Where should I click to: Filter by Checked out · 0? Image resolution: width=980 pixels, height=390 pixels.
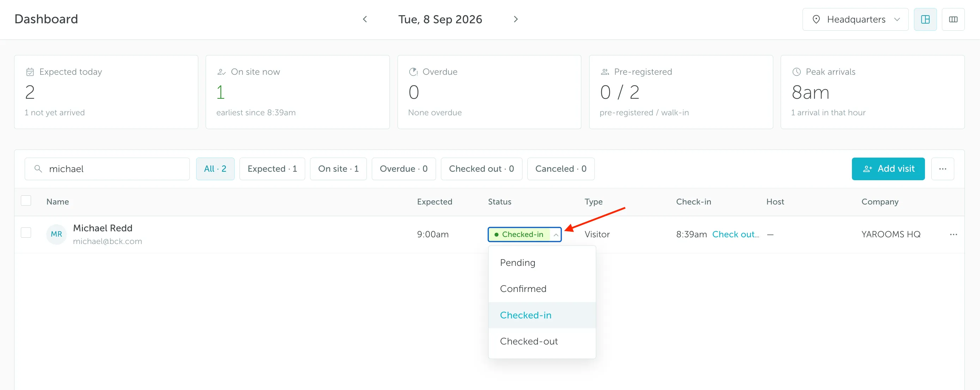click(x=481, y=169)
